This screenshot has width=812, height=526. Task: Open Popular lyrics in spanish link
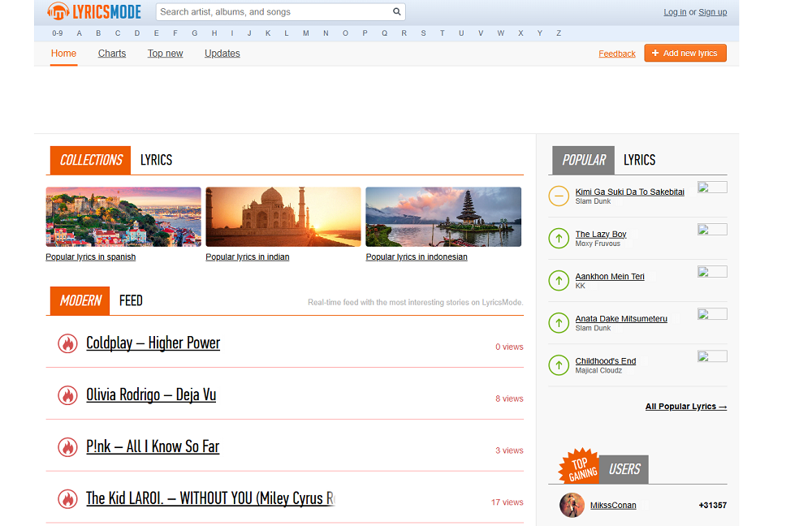(x=91, y=257)
